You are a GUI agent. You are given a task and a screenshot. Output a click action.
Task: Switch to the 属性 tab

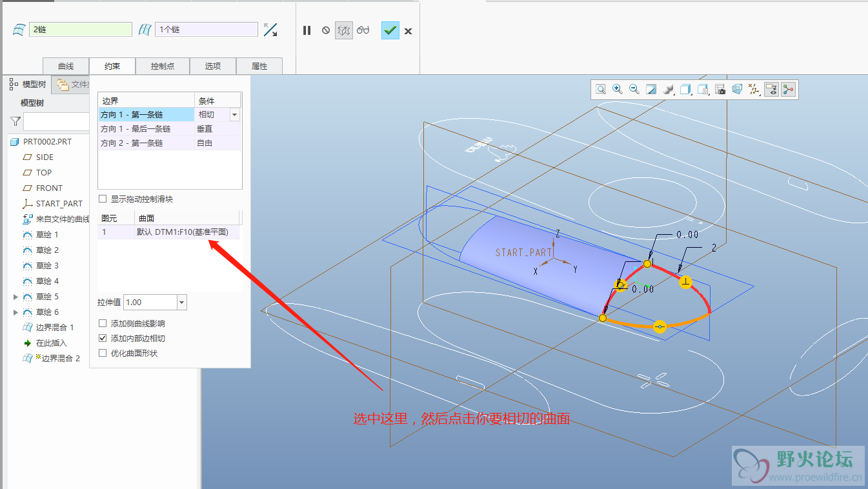[259, 66]
